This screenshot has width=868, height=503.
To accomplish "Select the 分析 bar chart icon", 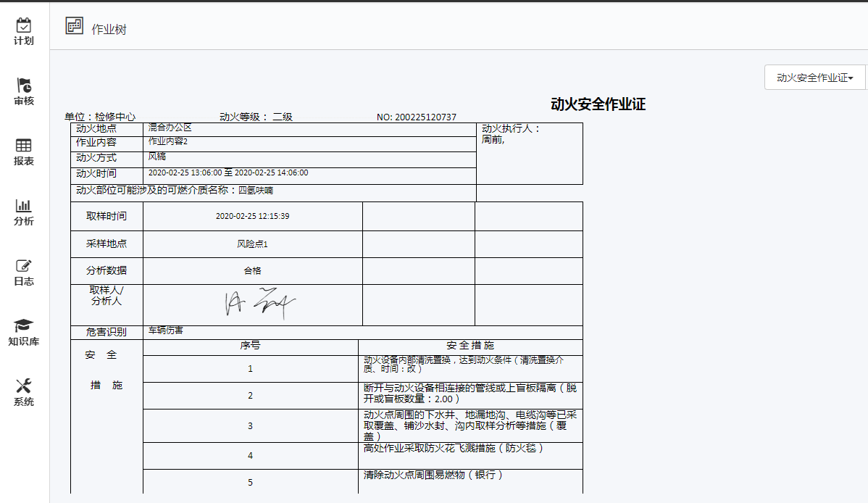I will pos(24,206).
